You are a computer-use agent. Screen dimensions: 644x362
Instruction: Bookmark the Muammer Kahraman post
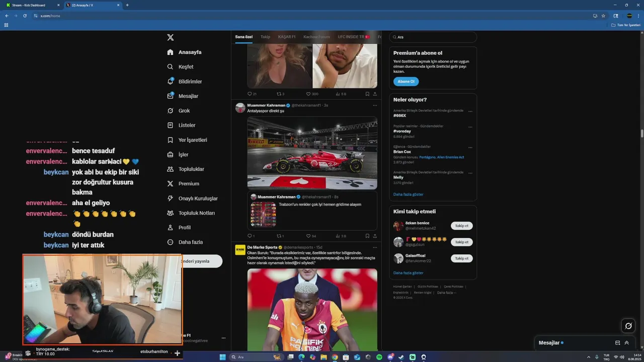click(367, 236)
